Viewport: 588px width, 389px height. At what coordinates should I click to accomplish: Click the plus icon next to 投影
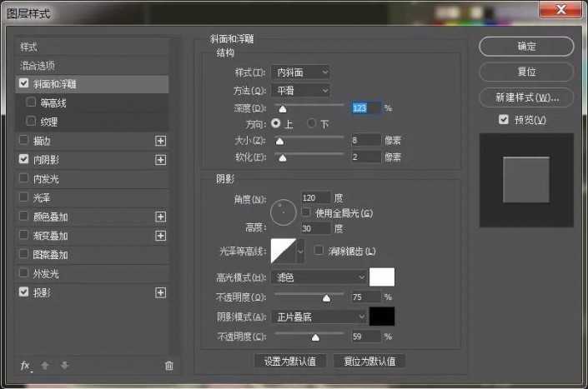(x=161, y=292)
